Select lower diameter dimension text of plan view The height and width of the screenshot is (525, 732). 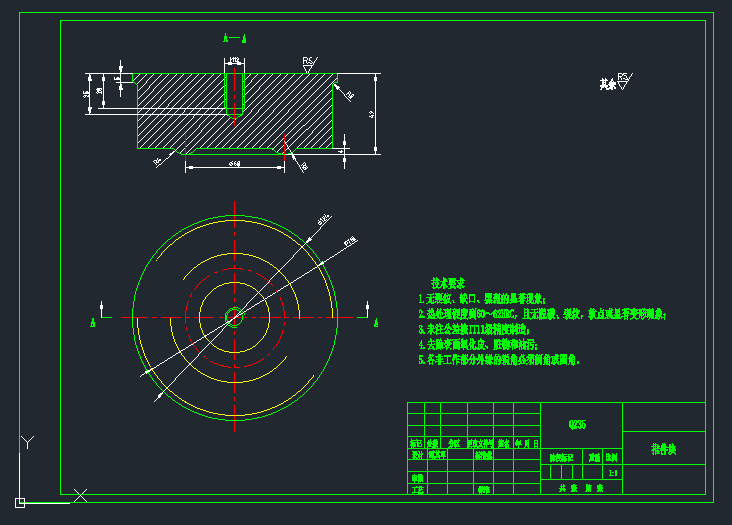tap(350, 241)
